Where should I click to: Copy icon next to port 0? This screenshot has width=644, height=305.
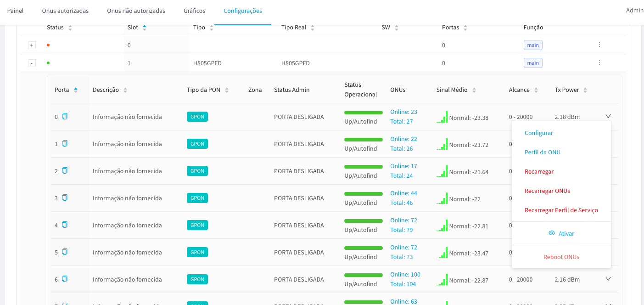(x=65, y=116)
